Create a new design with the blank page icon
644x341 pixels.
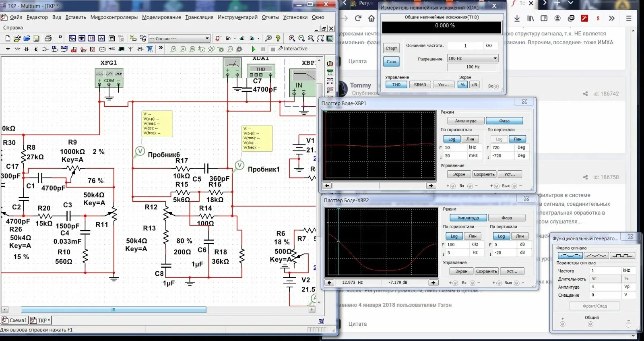point(8,38)
